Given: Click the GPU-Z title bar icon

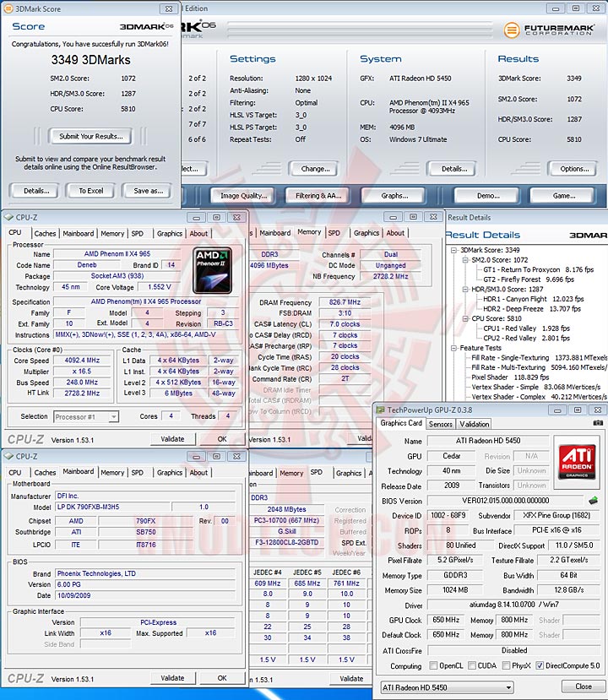Looking at the screenshot, I should (x=380, y=410).
